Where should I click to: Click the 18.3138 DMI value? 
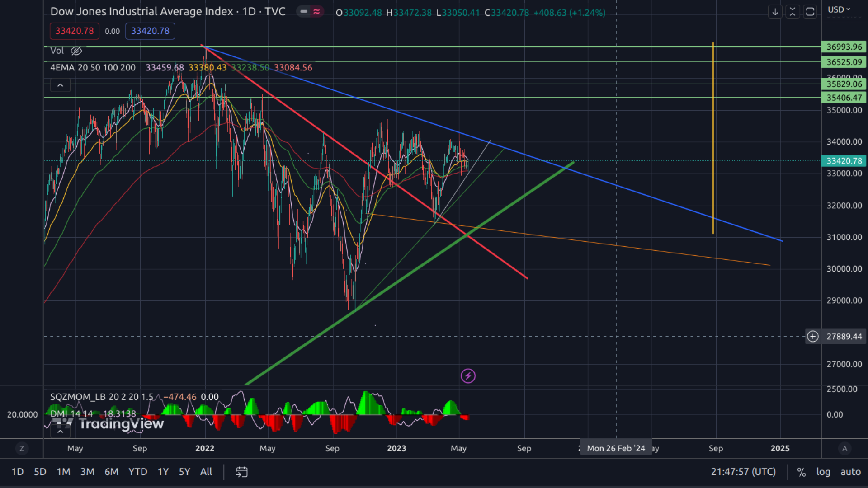pos(120,413)
